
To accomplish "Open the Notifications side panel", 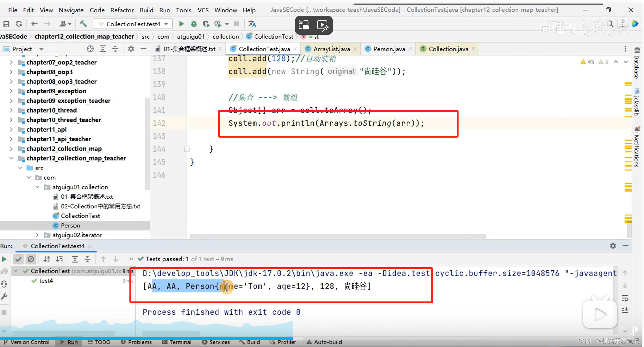I will point(637,147).
